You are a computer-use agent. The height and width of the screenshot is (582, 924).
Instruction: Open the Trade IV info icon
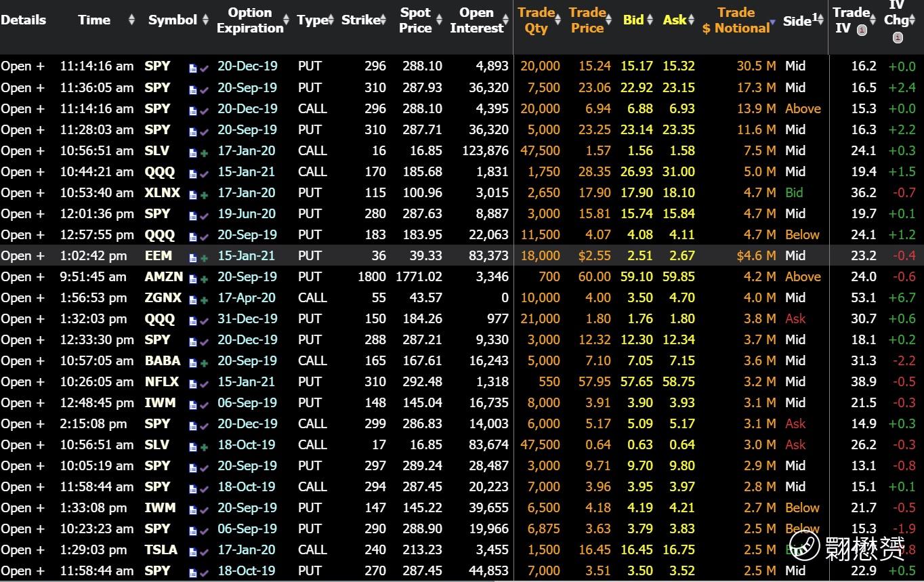point(862,30)
